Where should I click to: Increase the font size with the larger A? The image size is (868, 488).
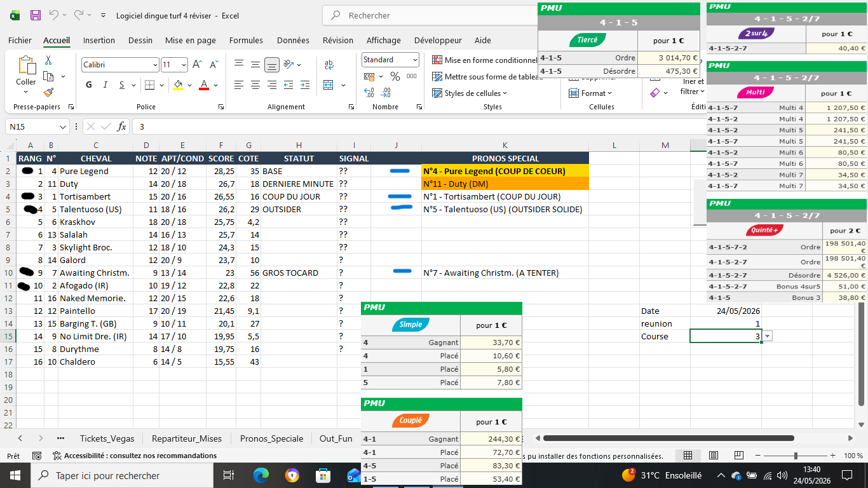197,65
